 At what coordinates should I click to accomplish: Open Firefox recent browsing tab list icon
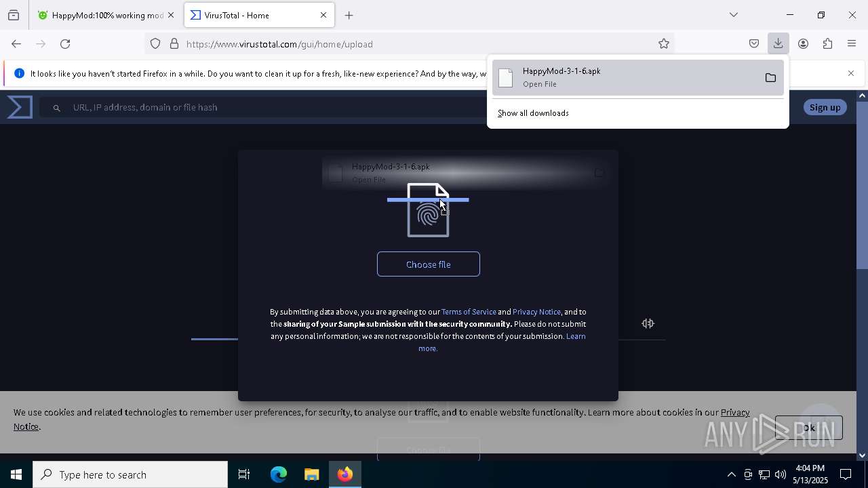coord(14,15)
